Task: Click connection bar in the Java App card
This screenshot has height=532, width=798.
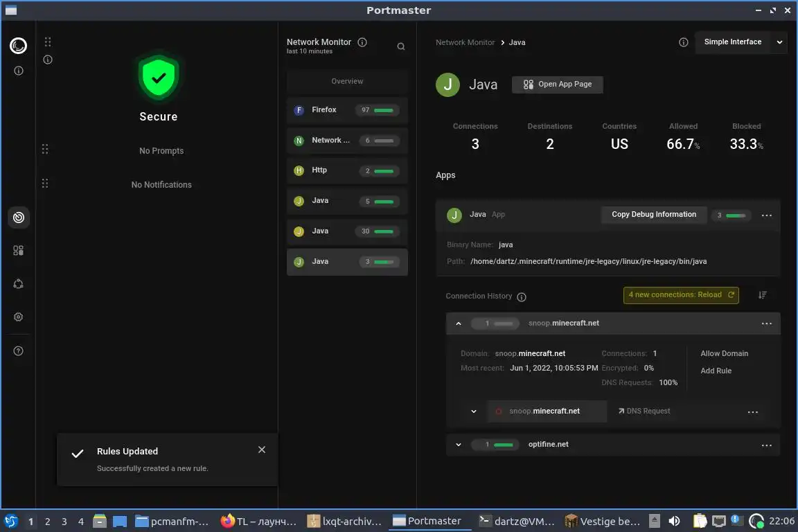Action: 731,215
